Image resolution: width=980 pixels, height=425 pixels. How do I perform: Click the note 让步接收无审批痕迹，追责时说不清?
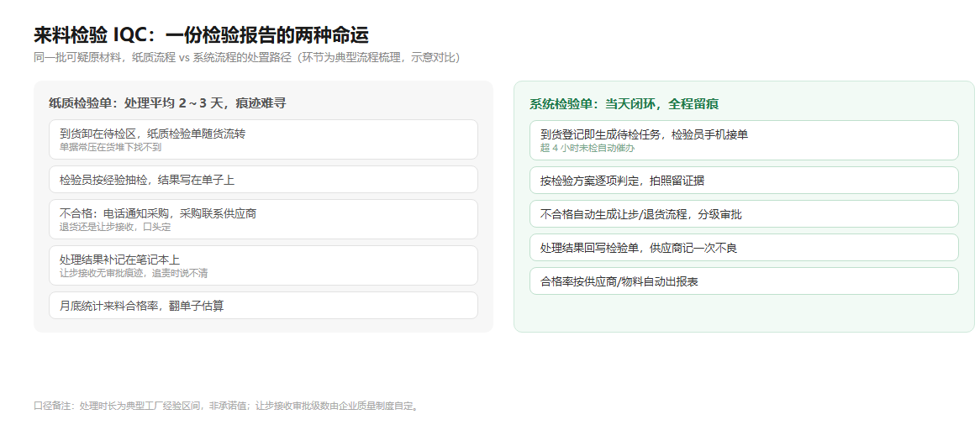pos(134,273)
